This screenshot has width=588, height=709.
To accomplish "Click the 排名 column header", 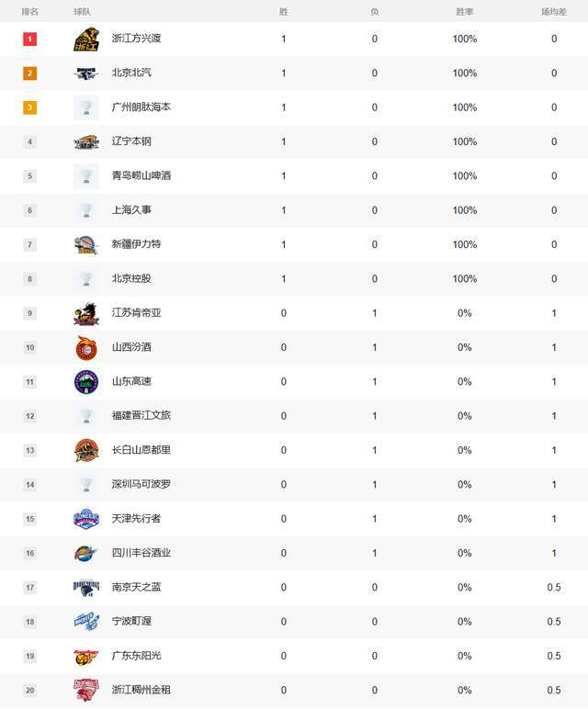I will click(x=30, y=12).
